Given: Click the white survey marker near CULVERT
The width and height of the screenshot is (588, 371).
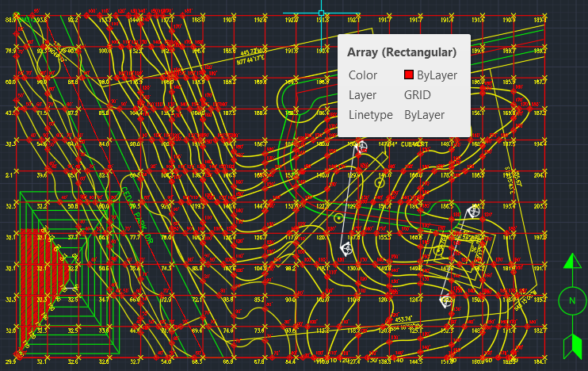Looking at the screenshot, I should coord(361,147).
